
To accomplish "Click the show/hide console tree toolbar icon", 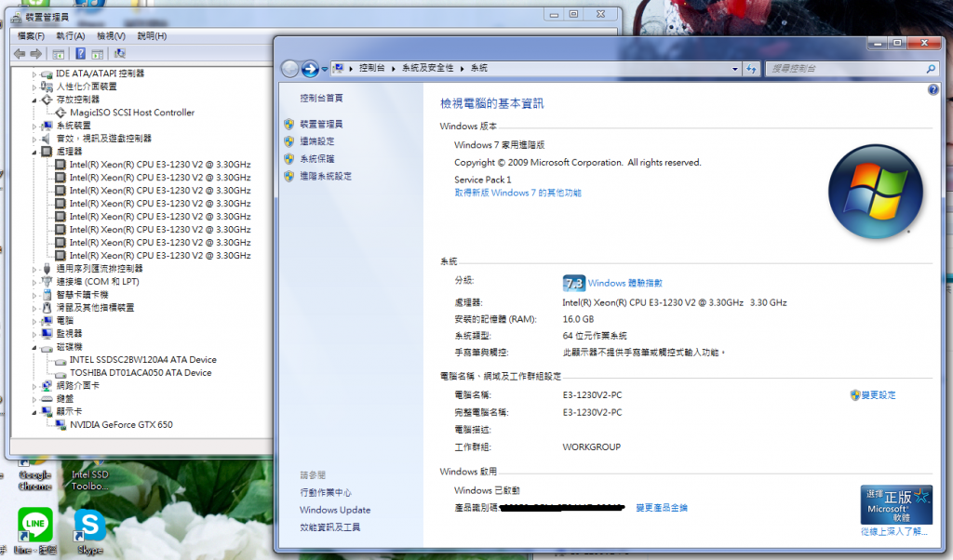I will point(58,54).
